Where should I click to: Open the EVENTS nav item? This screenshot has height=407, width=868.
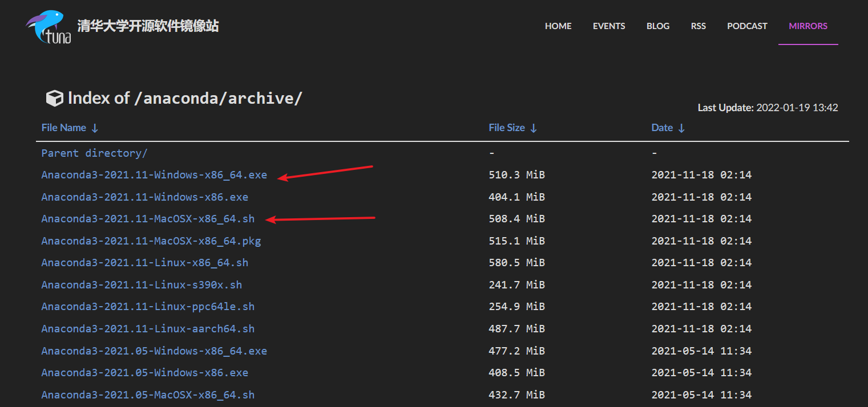click(609, 26)
